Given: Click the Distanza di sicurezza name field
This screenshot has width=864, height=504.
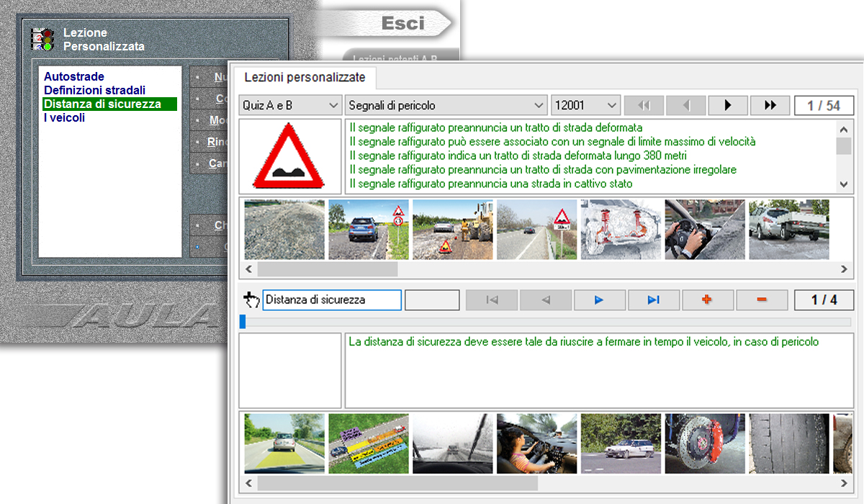Looking at the screenshot, I should tap(331, 300).
